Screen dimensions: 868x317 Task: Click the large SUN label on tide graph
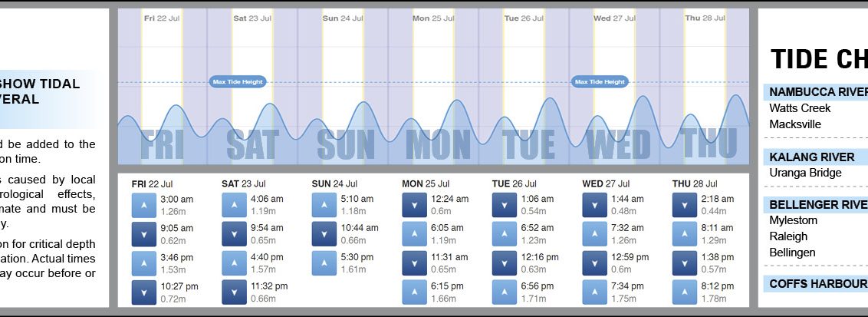(x=346, y=144)
